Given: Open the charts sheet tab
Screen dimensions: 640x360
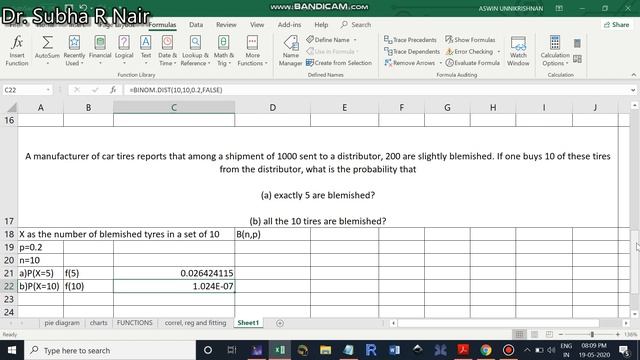Looking at the screenshot, I should coord(98,323).
